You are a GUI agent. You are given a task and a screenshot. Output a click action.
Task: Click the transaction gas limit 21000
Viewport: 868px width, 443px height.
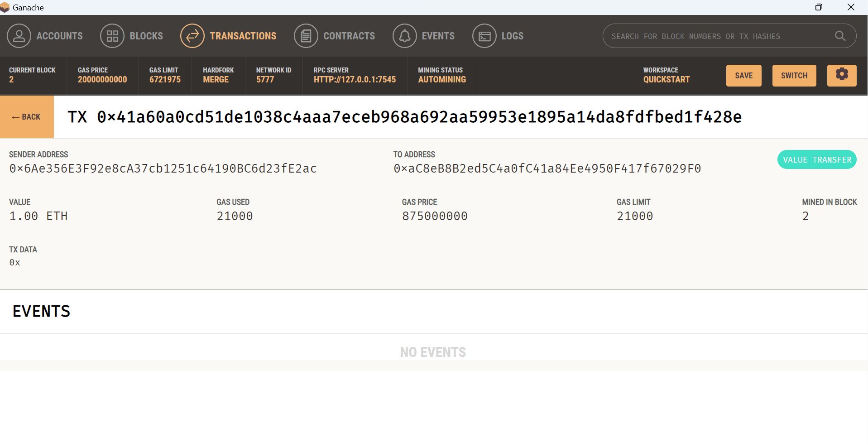pos(635,216)
